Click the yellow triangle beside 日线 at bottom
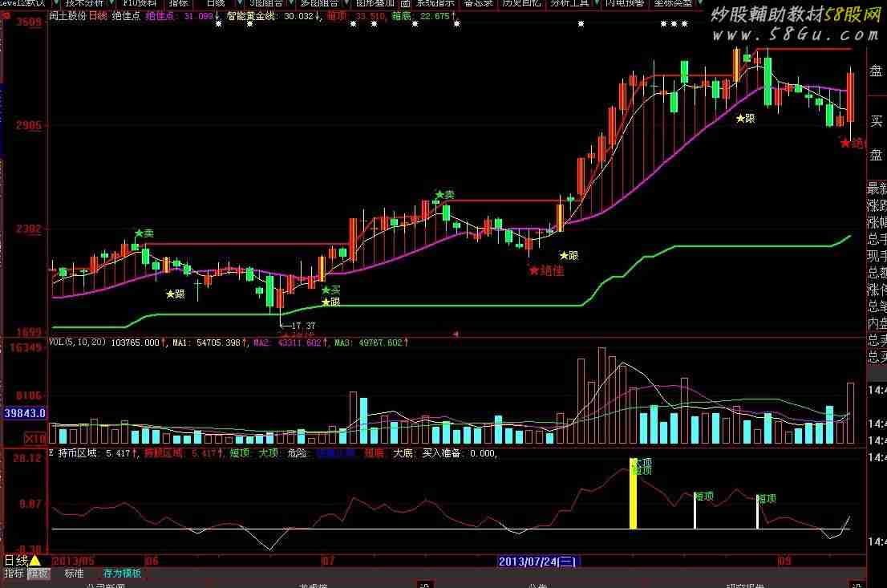This screenshot has height=588, width=887. tap(35, 560)
